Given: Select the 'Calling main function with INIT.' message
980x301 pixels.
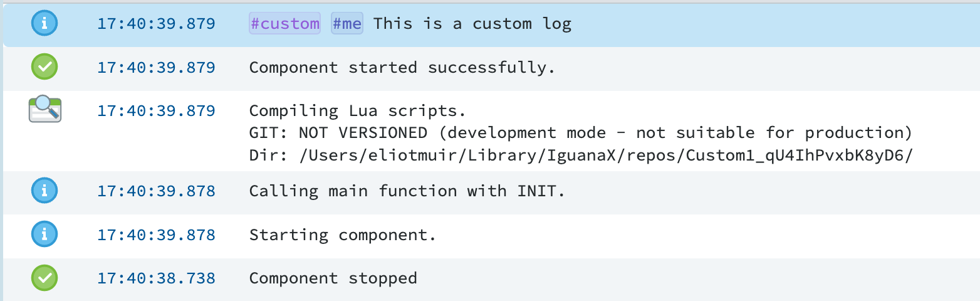Looking at the screenshot, I should (407, 191).
